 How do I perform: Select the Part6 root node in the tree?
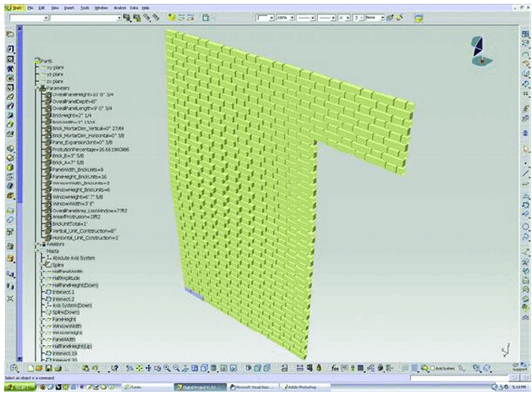(x=45, y=61)
